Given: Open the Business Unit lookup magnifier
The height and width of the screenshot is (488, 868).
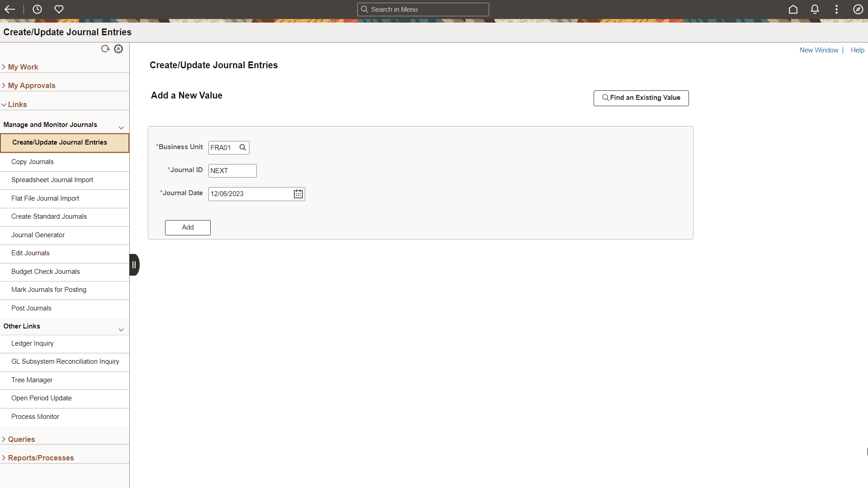Looking at the screenshot, I should coord(242,147).
